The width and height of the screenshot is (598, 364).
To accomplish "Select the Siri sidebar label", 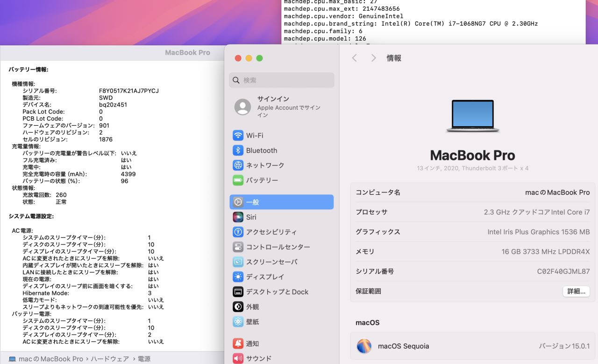I will 251,217.
